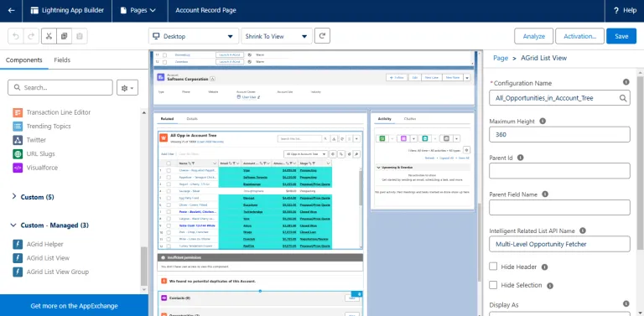The height and width of the screenshot is (316, 644).
Task: Click the Redo arrow icon
Action: coord(31,36)
